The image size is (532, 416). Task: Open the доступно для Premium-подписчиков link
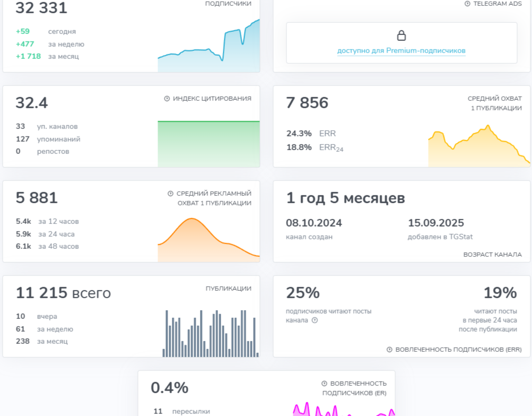(402, 51)
